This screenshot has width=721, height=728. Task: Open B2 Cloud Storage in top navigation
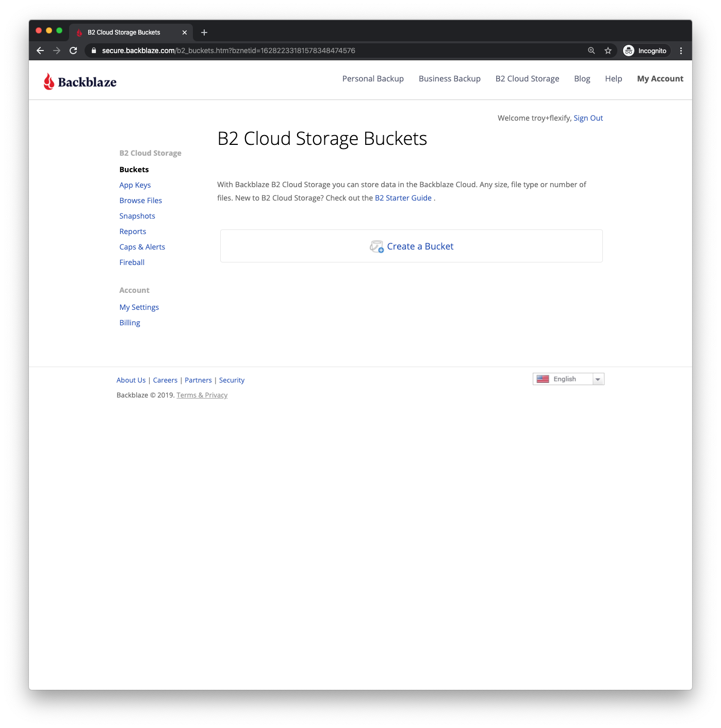(x=527, y=78)
